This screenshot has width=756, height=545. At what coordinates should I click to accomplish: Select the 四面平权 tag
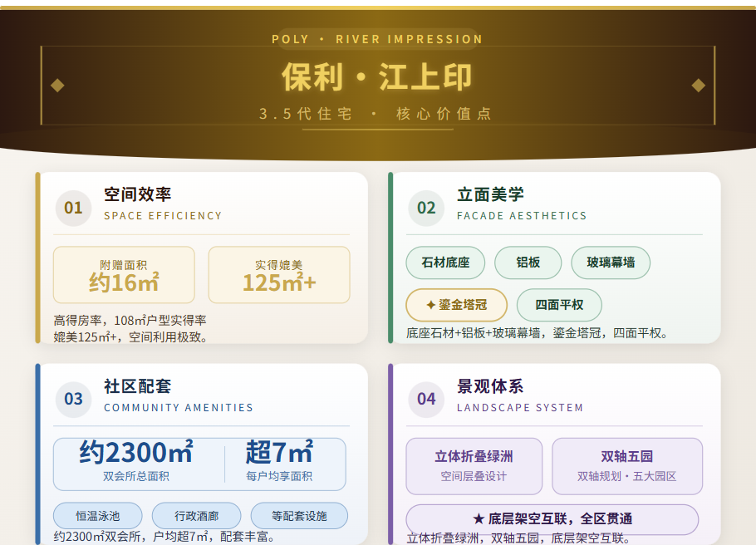click(559, 305)
